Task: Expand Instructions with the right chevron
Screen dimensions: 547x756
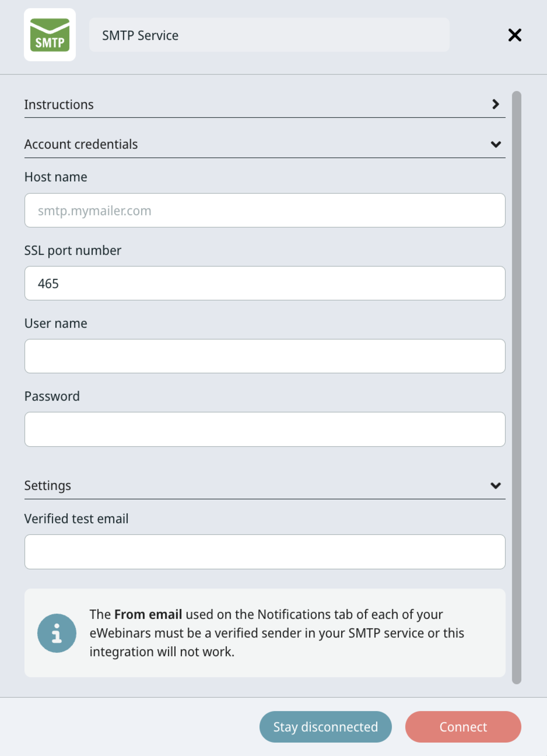Action: [495, 104]
